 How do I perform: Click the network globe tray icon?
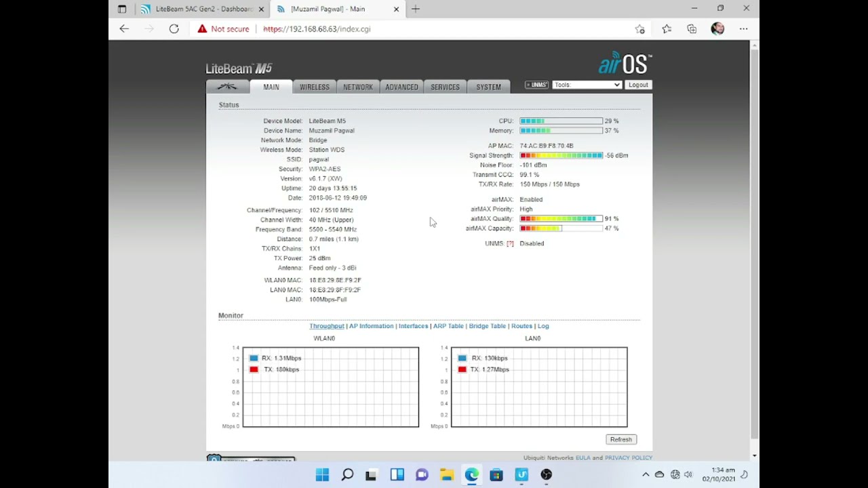click(675, 474)
